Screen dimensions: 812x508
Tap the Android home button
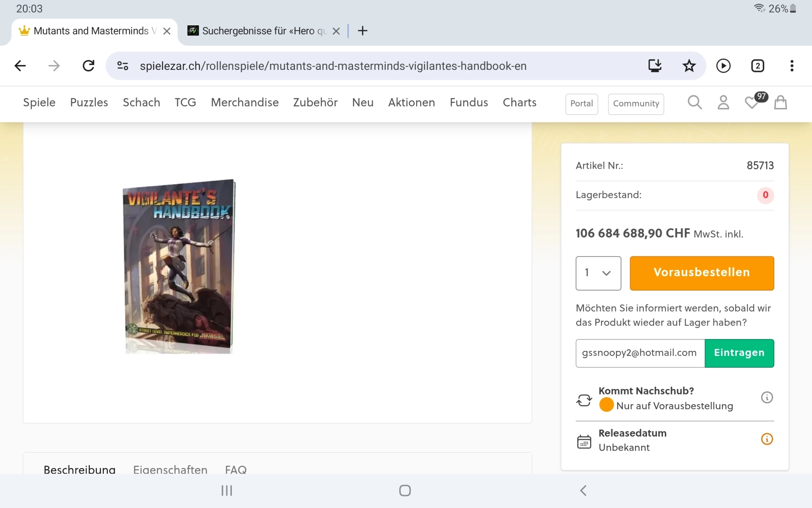[405, 491]
